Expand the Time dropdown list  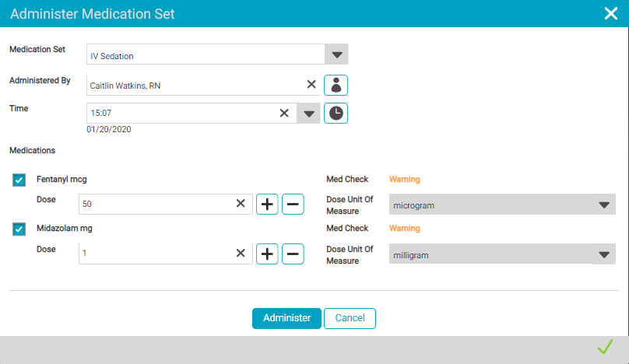[309, 114]
